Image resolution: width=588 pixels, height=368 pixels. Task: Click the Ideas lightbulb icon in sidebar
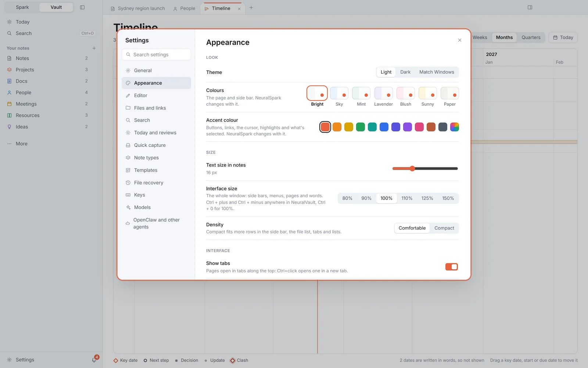pyautogui.click(x=10, y=127)
